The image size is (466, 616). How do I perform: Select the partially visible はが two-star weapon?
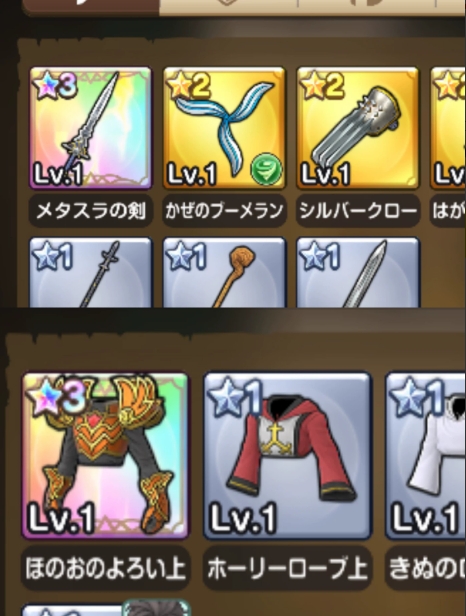448,128
